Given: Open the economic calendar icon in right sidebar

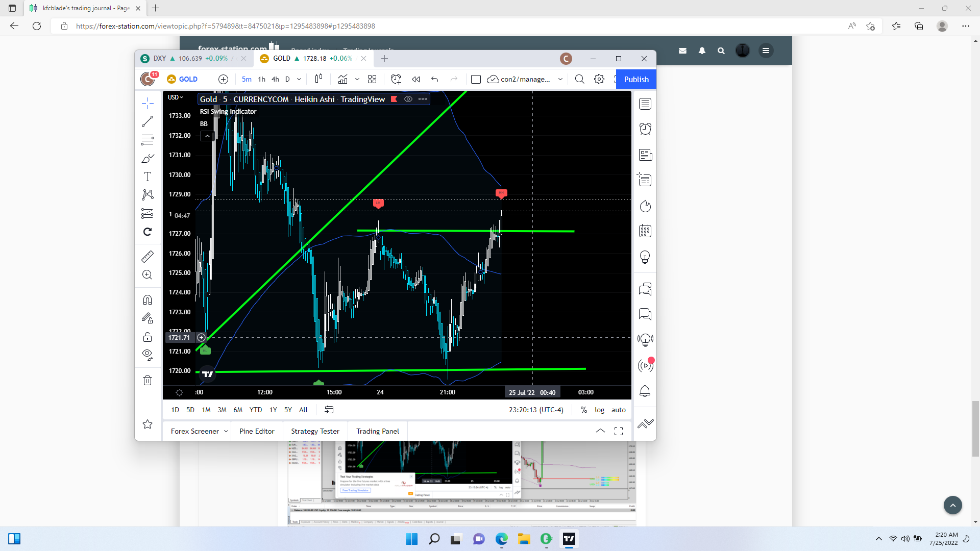Looking at the screenshot, I should point(645,231).
